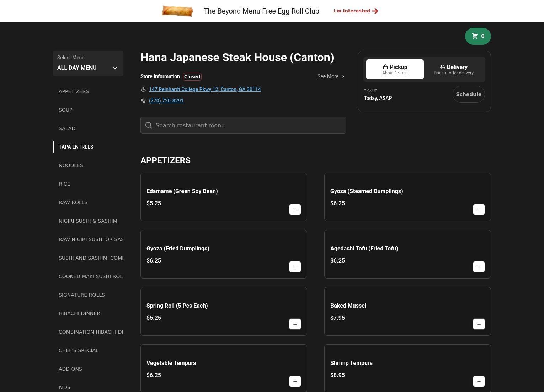Expand See More store information
This screenshot has width=544, height=392.
tap(331, 76)
